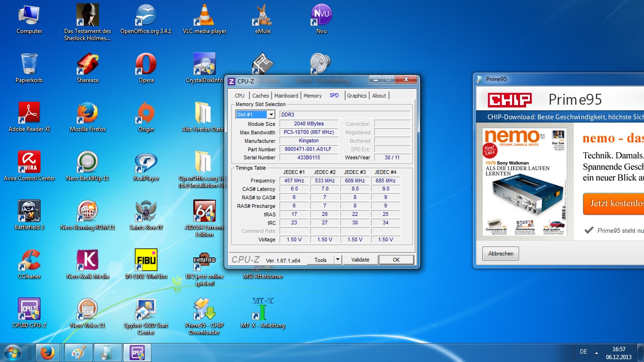The width and height of the screenshot is (644, 362).
Task: Open the Nero Video 11 shortcut
Action: point(88,313)
